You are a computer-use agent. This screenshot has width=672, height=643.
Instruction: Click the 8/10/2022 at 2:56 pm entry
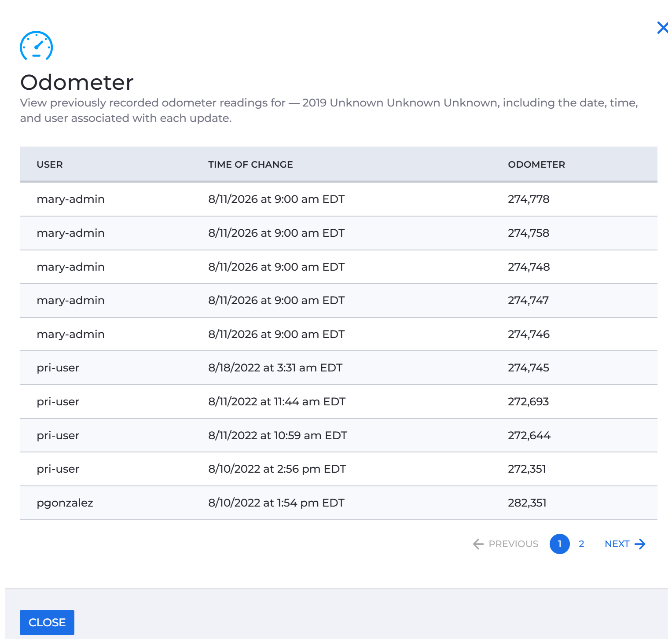277,469
